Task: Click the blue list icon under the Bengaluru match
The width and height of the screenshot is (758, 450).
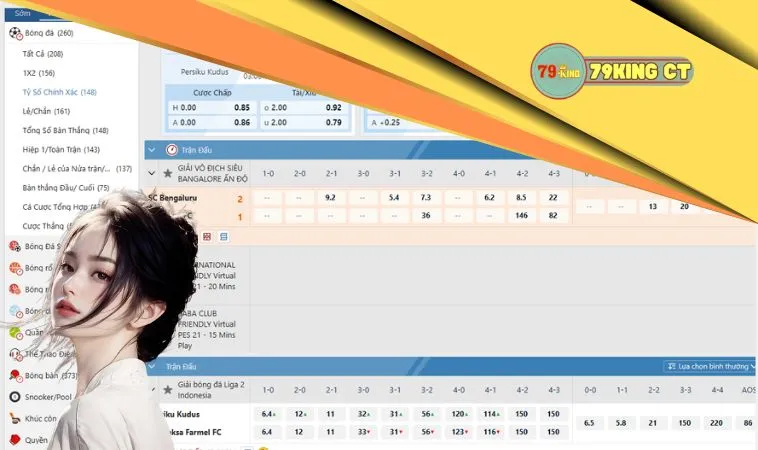Action: [223, 236]
